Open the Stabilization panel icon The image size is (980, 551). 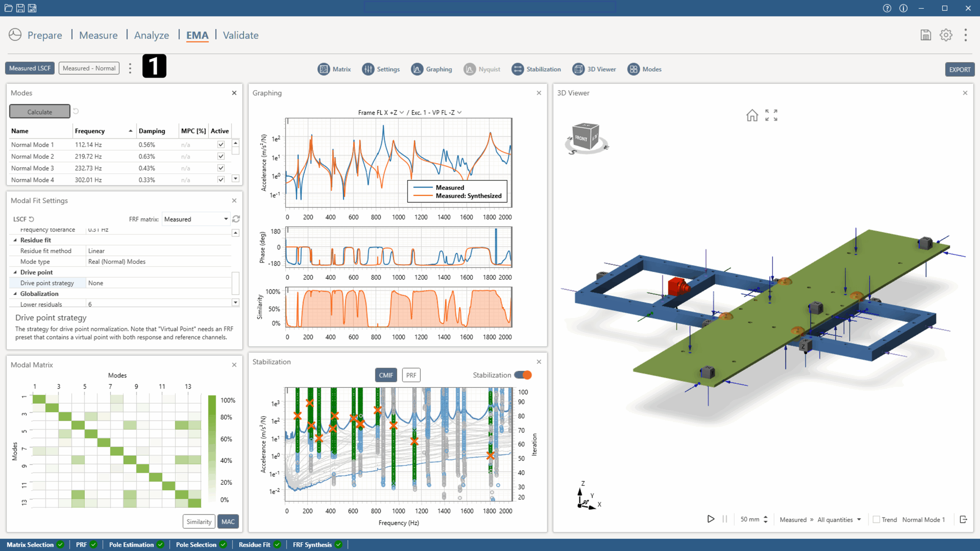(517, 69)
